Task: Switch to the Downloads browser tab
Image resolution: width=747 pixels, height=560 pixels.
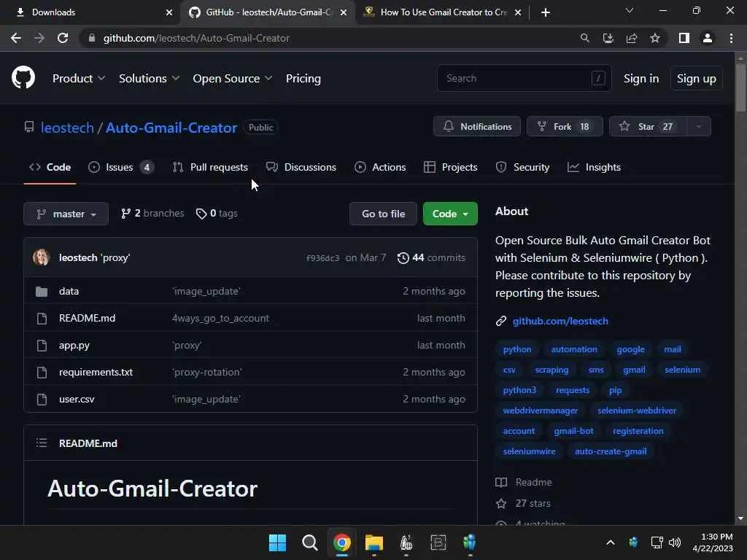Action: pos(90,12)
